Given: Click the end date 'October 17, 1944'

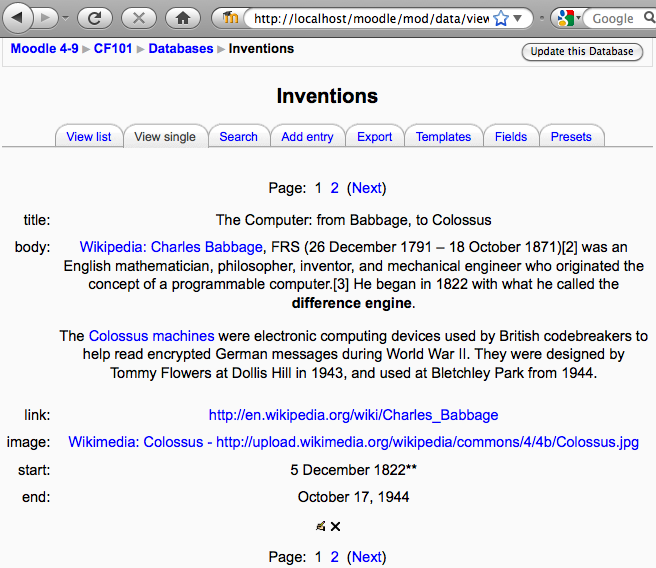Looking at the screenshot, I should (x=354, y=497).
